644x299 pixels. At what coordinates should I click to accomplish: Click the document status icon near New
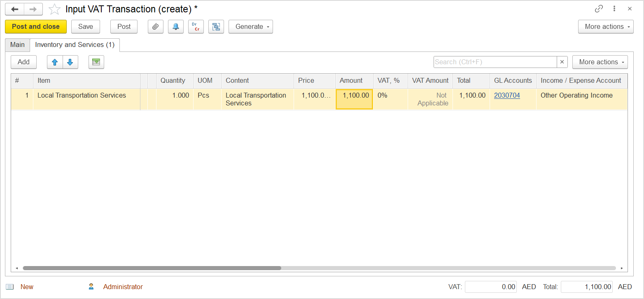(x=10, y=287)
